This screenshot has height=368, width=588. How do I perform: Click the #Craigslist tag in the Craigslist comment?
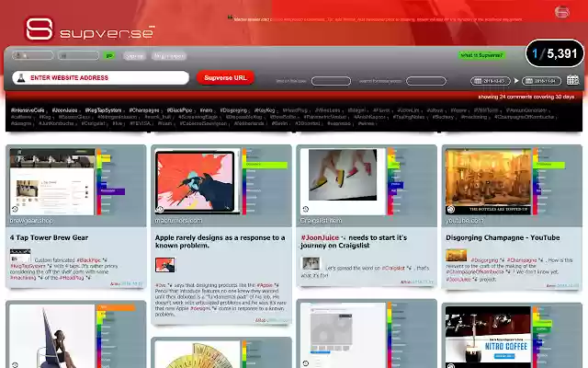tap(393, 268)
